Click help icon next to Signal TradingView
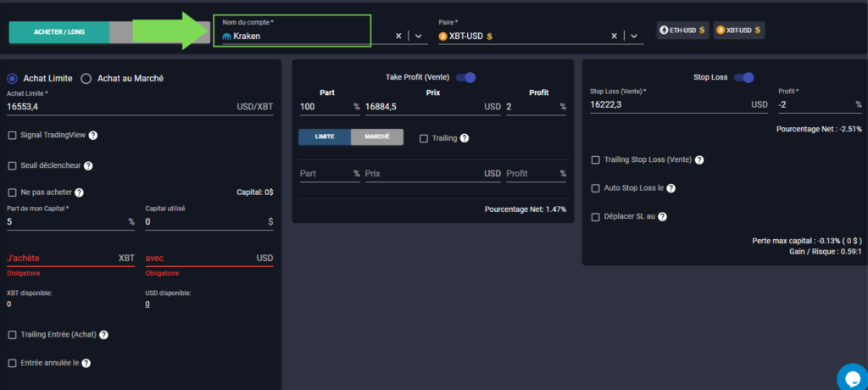Image resolution: width=868 pixels, height=390 pixels. [93, 135]
